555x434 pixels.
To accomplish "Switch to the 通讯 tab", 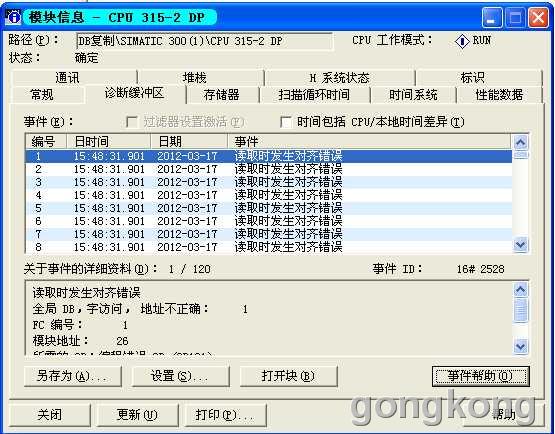I will coord(74,78).
